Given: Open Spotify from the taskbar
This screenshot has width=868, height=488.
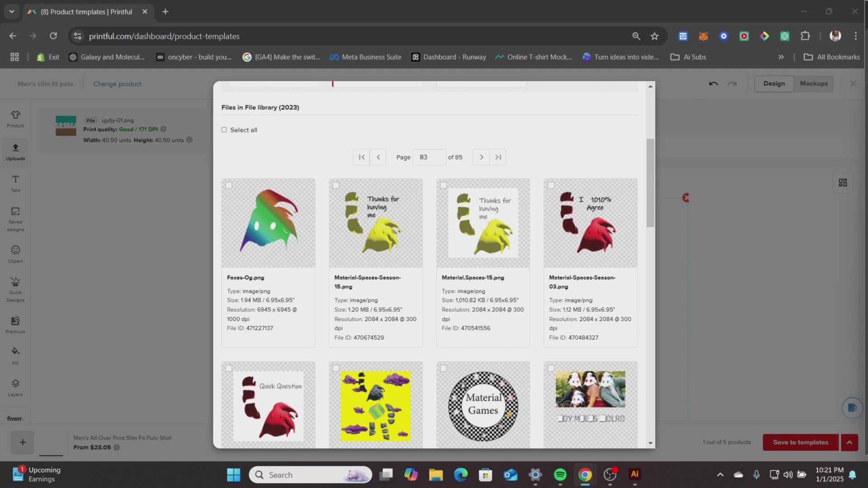Looking at the screenshot, I should 560,474.
